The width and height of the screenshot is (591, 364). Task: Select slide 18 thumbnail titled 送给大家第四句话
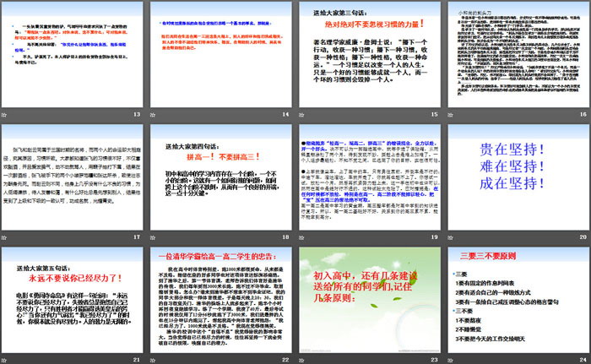tap(221, 177)
